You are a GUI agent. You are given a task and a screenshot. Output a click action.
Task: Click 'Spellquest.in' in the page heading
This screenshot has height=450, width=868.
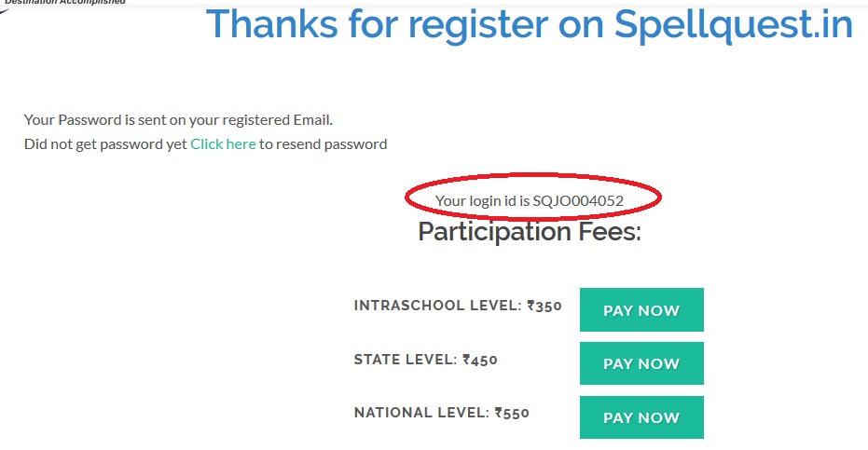coord(733,25)
